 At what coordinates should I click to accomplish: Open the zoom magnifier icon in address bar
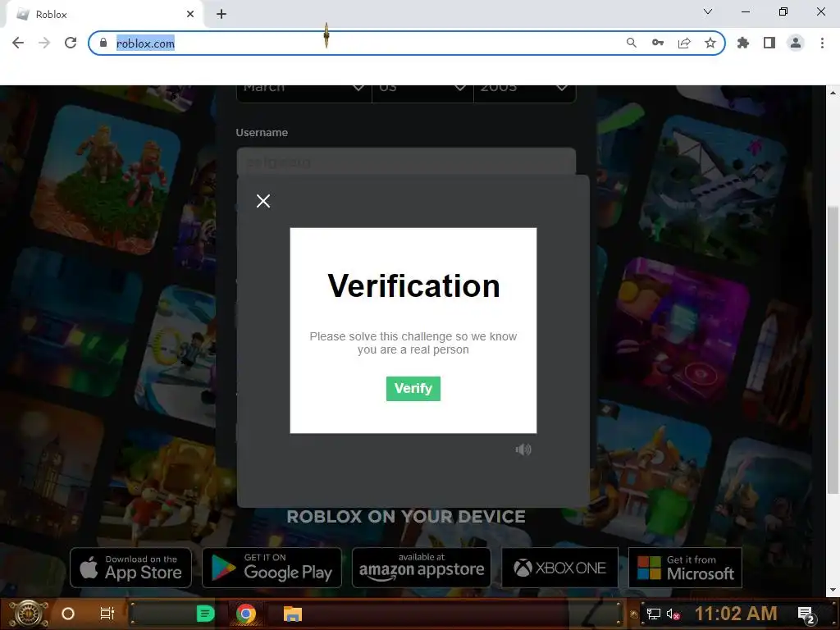click(x=632, y=43)
